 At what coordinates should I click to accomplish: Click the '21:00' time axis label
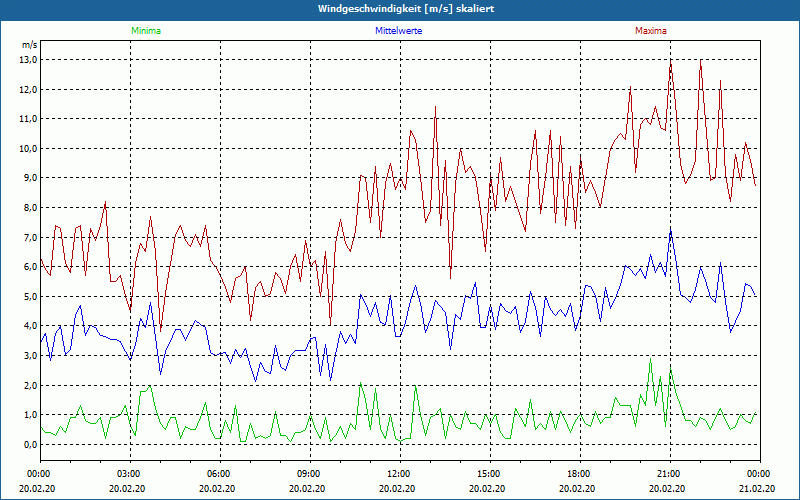coord(667,474)
